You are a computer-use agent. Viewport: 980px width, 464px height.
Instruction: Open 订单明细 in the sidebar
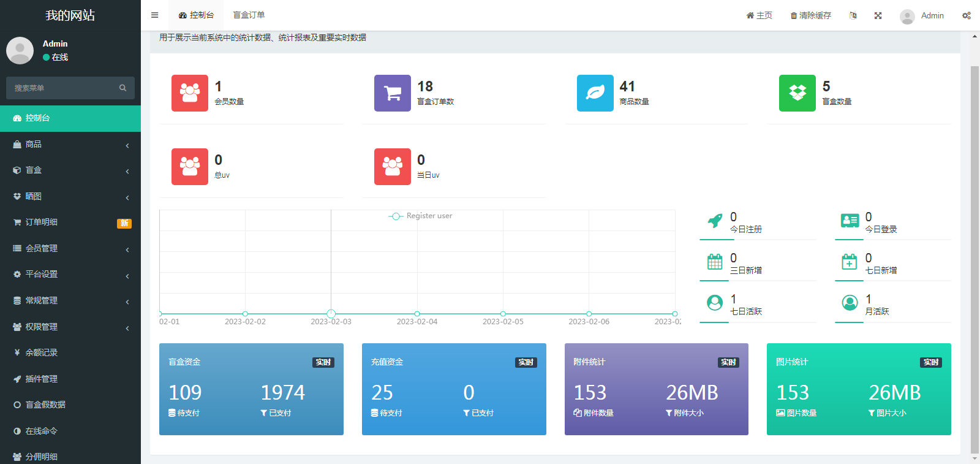tap(70, 222)
